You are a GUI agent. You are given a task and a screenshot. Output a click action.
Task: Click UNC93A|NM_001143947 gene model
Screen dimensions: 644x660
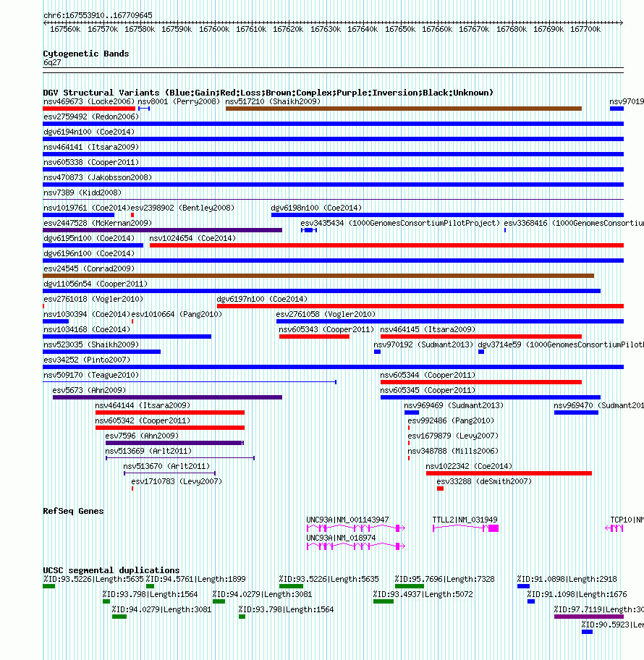click(356, 528)
